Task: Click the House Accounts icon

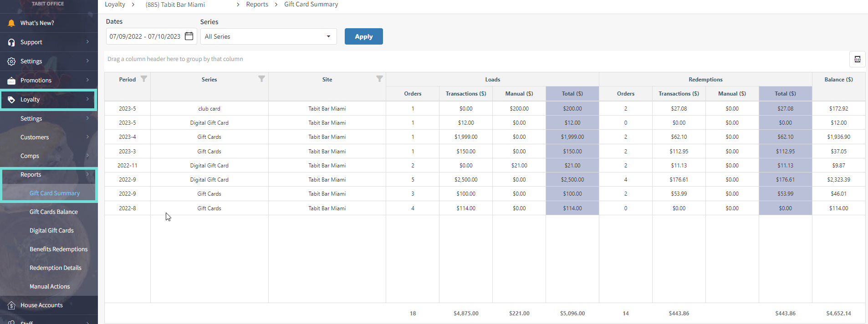Action: 11,305
